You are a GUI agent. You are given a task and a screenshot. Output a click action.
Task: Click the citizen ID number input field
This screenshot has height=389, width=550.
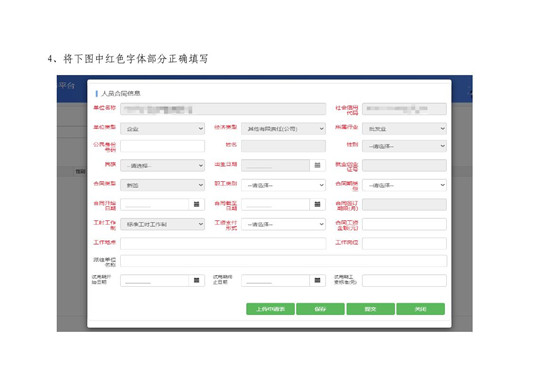click(162, 146)
